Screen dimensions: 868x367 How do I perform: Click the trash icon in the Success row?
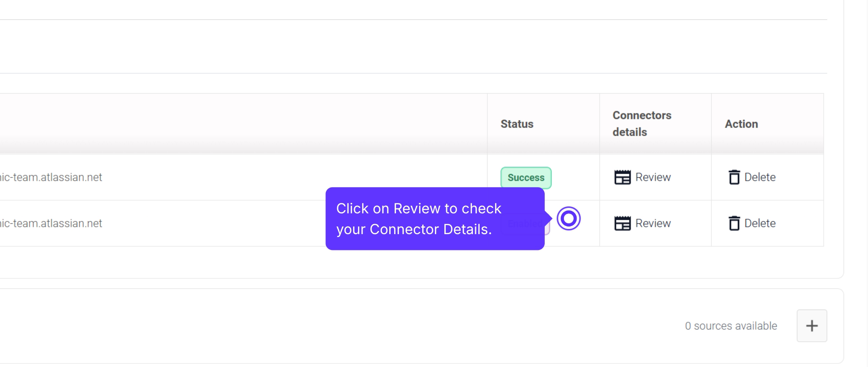point(734,177)
